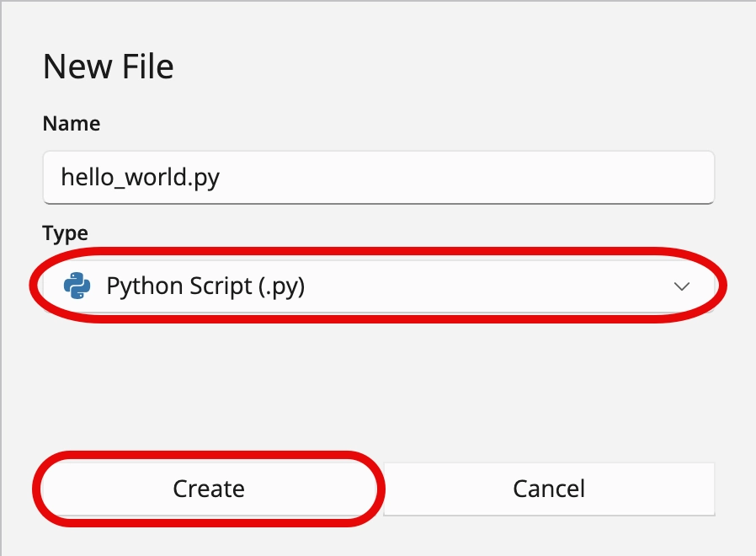Image resolution: width=756 pixels, height=556 pixels.
Task: Click the New File dialog heading
Action: click(x=109, y=67)
